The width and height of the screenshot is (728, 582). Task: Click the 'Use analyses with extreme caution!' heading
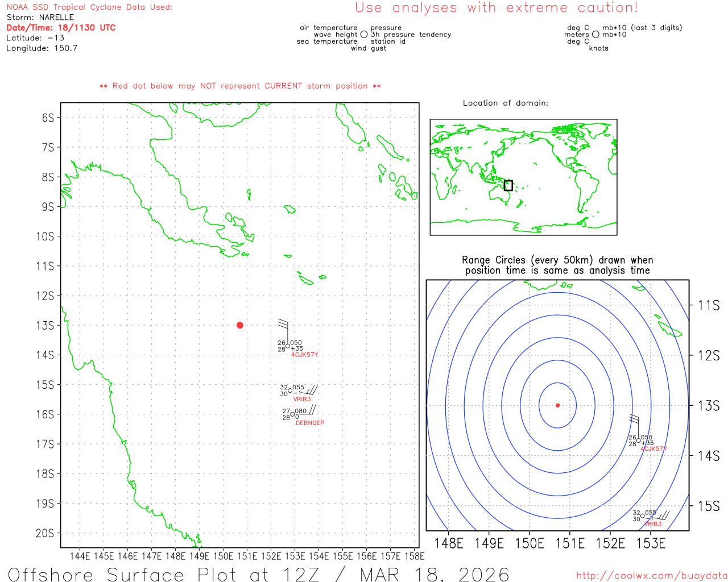pyautogui.click(x=497, y=8)
